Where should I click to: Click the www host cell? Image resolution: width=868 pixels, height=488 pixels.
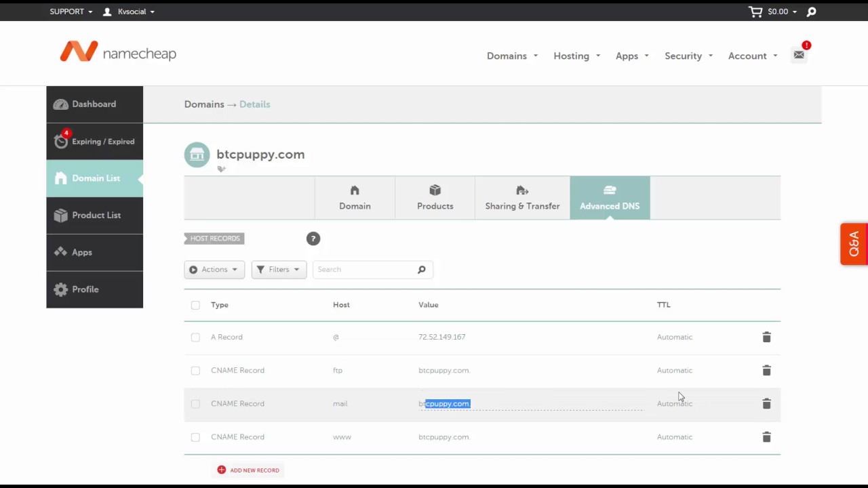(342, 437)
